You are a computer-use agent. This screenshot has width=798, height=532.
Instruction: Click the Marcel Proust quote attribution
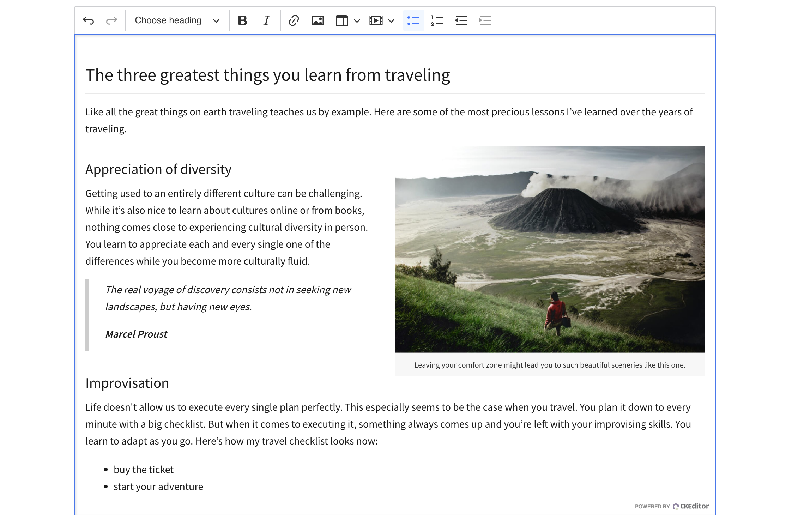[136, 334]
